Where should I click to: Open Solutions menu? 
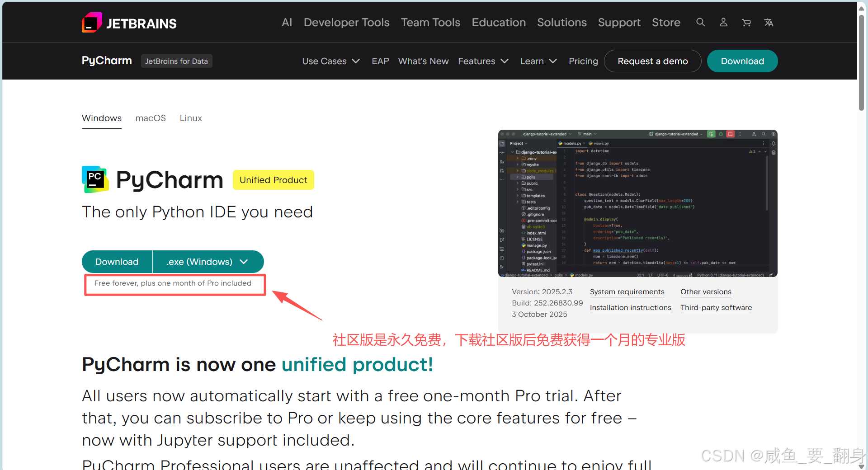point(562,22)
